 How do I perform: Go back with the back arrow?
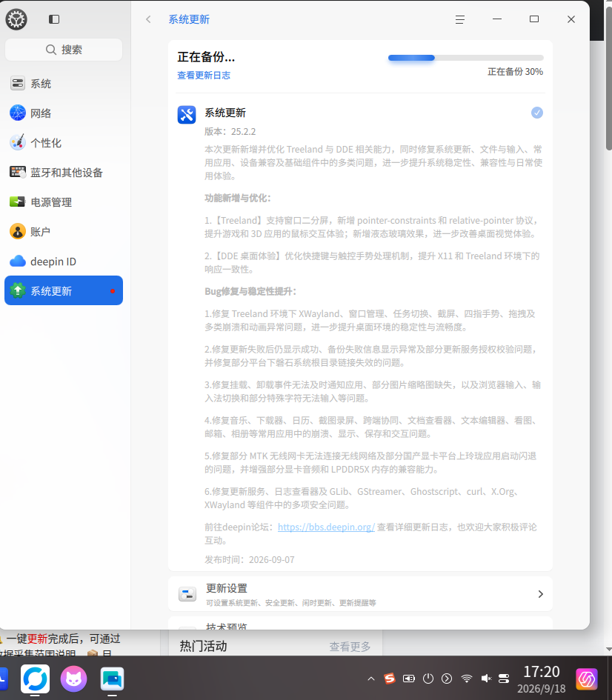pyautogui.click(x=148, y=19)
